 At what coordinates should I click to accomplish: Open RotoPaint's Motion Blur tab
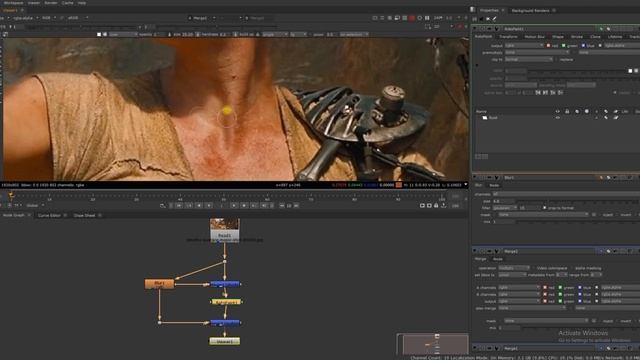pos(534,36)
